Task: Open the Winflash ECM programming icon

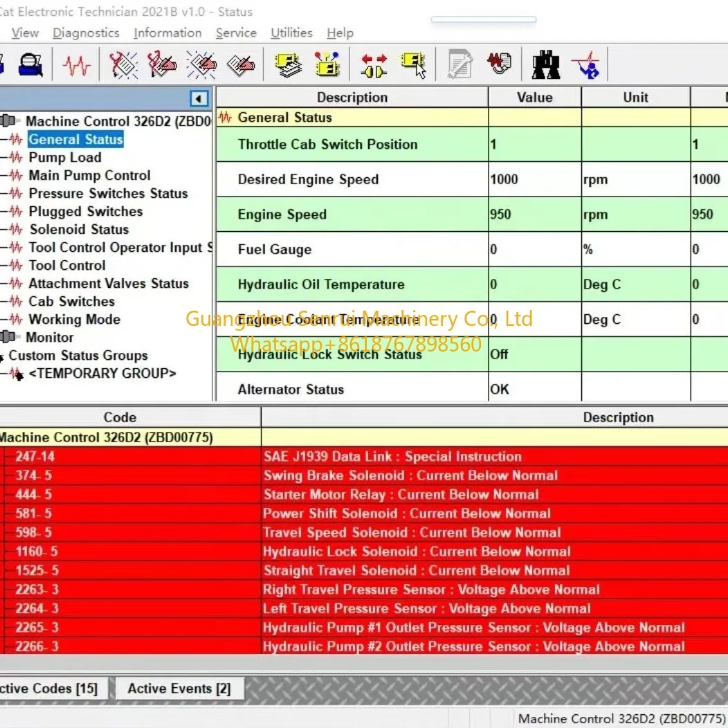Action: point(327,64)
